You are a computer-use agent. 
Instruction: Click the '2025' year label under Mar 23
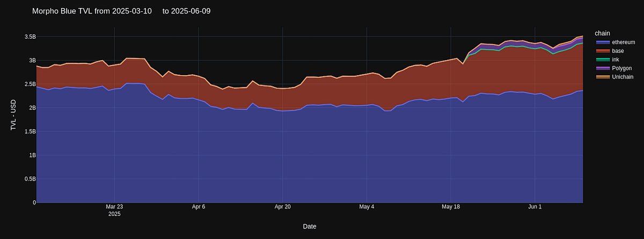(x=114, y=214)
